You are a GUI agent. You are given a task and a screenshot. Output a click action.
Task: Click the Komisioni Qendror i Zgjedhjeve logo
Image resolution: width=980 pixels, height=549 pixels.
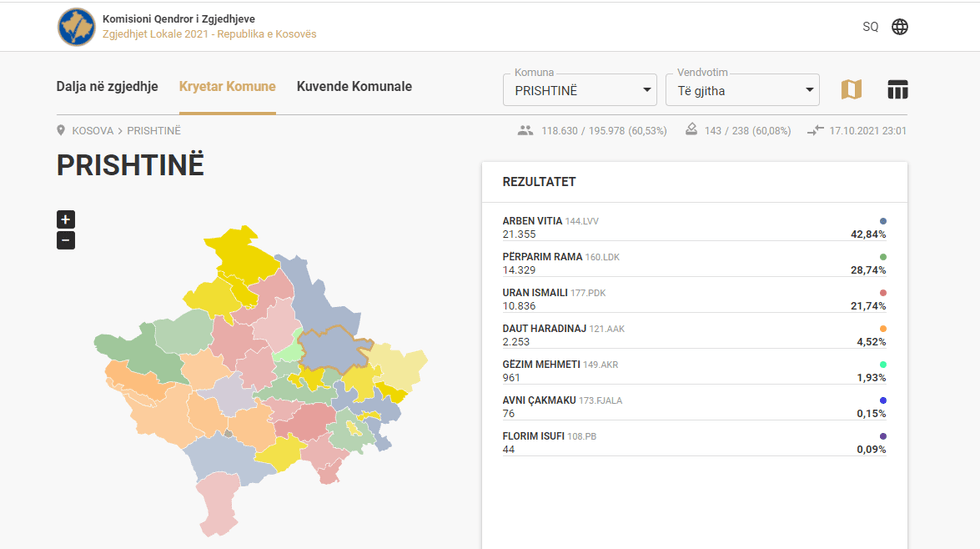(x=77, y=27)
